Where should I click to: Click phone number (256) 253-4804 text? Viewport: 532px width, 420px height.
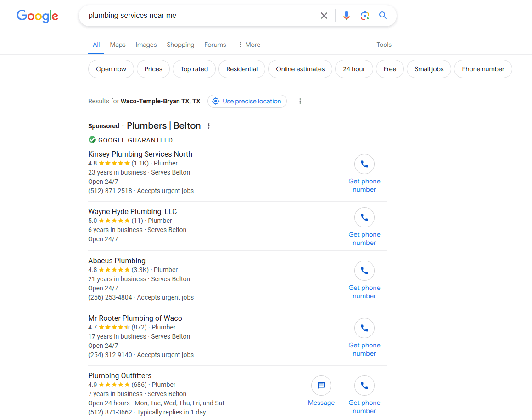pos(110,297)
